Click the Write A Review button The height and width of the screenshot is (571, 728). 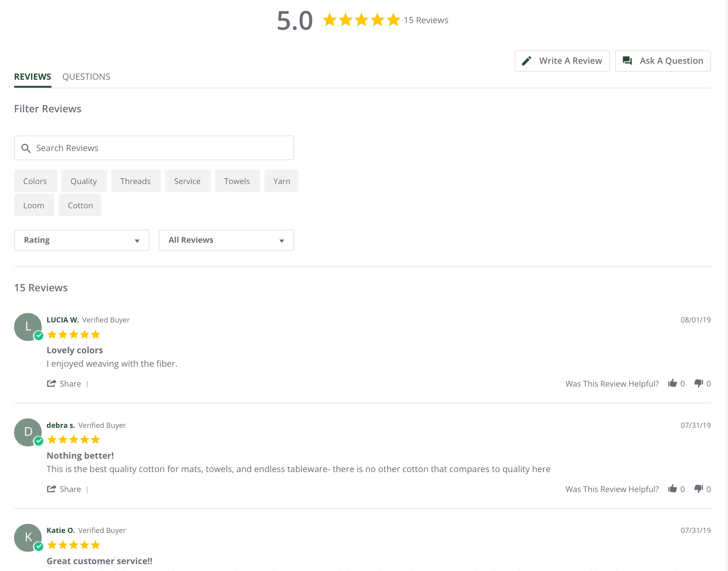click(x=562, y=61)
